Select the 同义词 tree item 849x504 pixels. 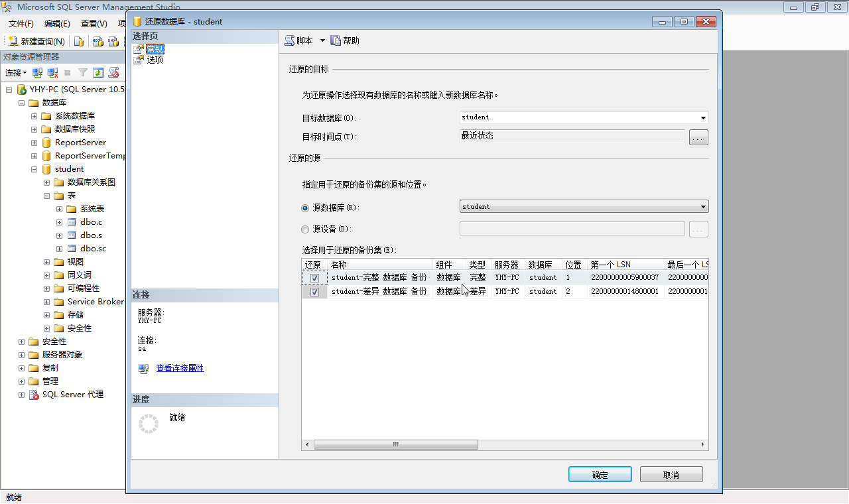click(79, 275)
